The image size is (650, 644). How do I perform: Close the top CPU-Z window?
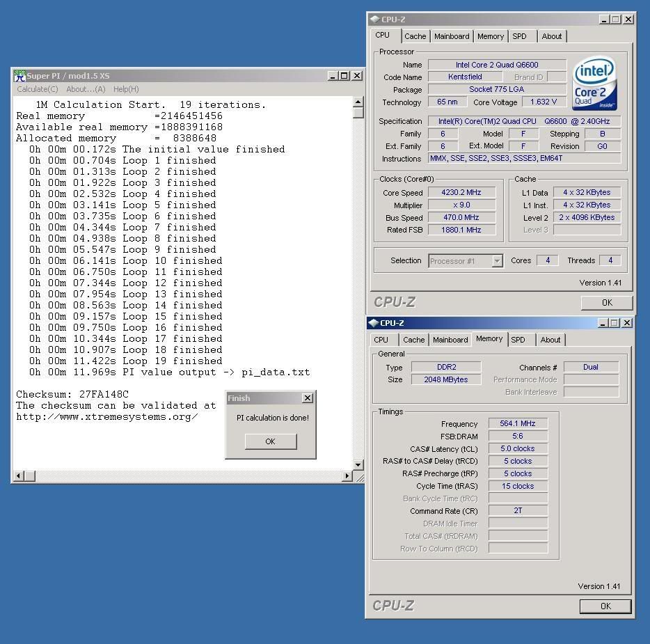(628, 19)
